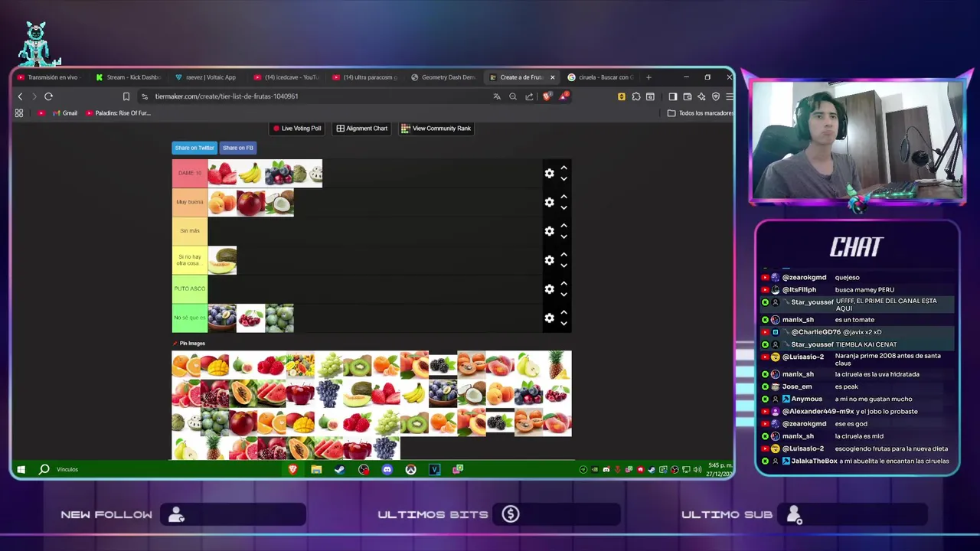Image resolution: width=980 pixels, height=551 pixels.
Task: Click the Live Voting Poll button
Action: click(296, 129)
